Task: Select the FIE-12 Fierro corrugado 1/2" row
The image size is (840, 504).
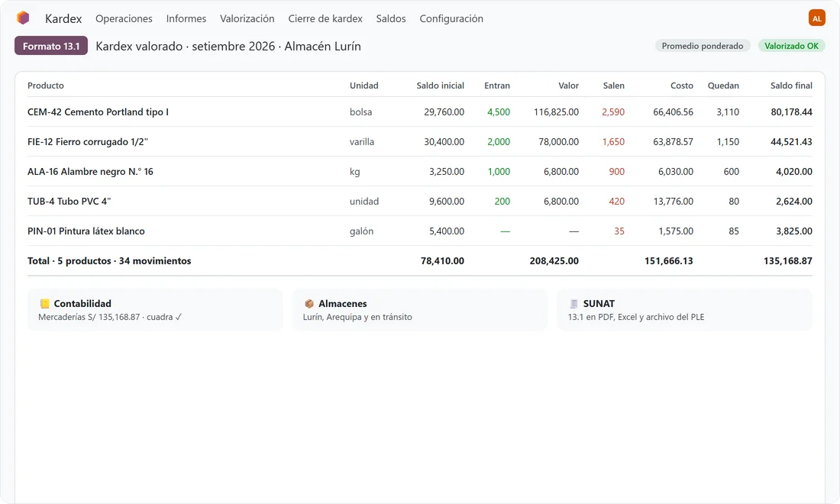Action: click(x=419, y=142)
